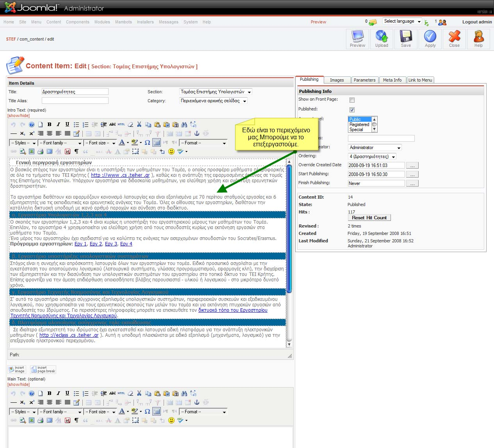The image size is (494, 448).
Task: Click the new document icon in Intro Text editor
Action: pyautogui.click(x=40, y=124)
